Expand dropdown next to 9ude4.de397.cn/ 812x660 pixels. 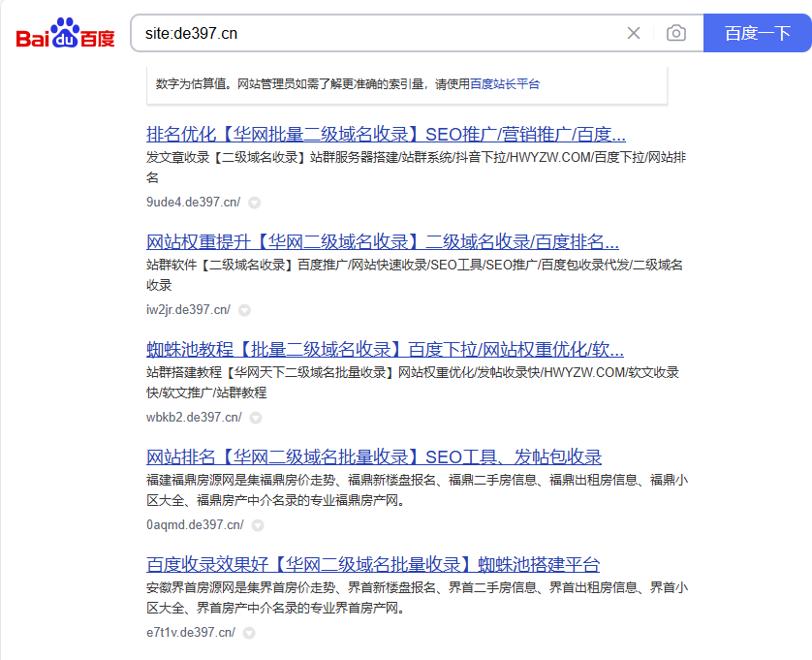click(x=254, y=203)
